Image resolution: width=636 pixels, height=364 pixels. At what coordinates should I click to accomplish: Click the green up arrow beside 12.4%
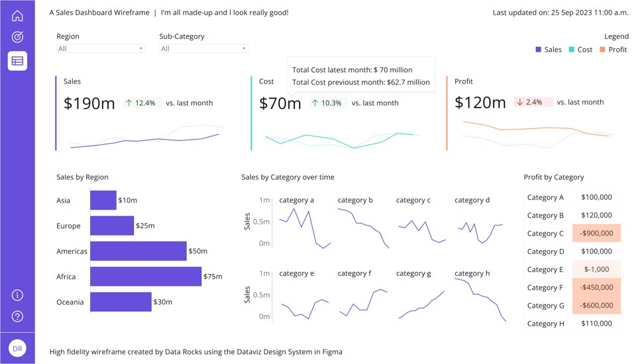[129, 103]
